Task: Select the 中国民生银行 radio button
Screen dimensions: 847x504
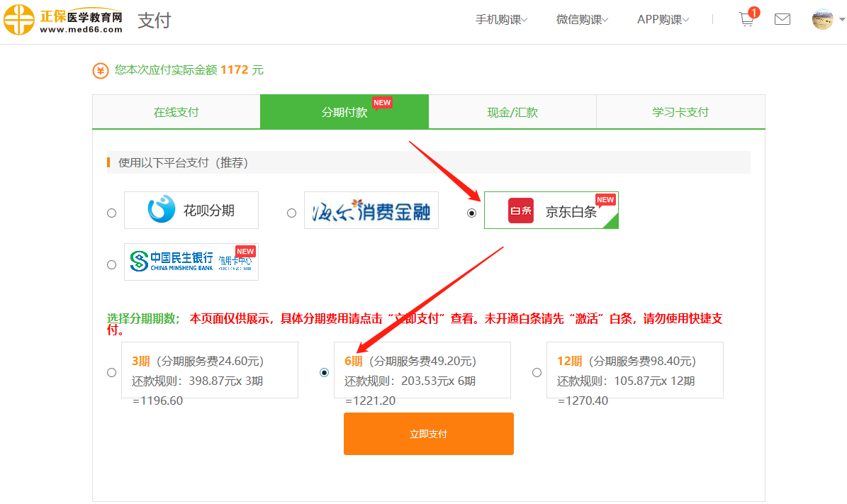Action: (111, 264)
